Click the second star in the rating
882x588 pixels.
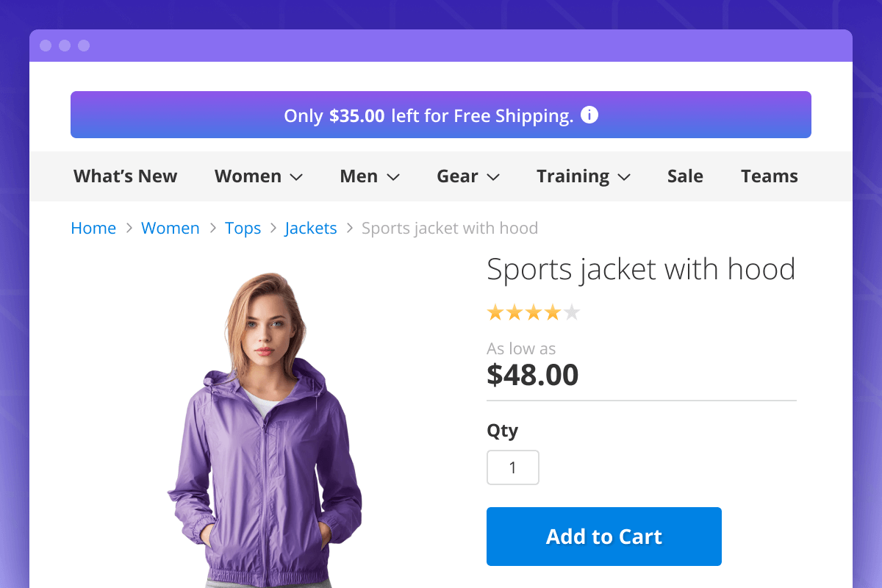click(514, 312)
